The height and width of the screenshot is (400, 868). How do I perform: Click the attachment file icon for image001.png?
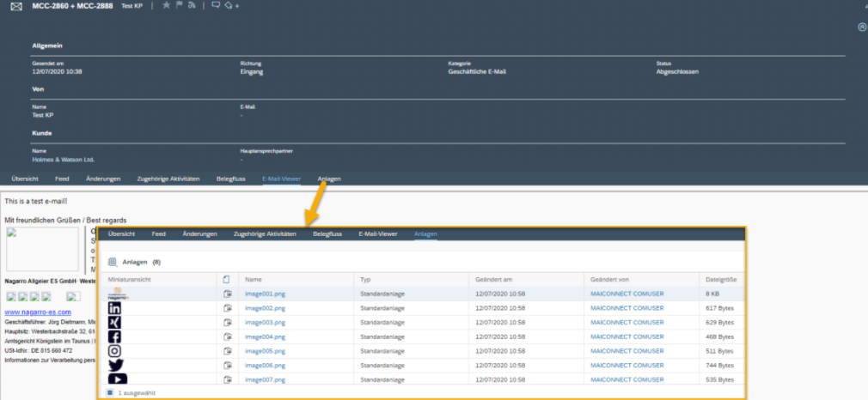[228, 294]
